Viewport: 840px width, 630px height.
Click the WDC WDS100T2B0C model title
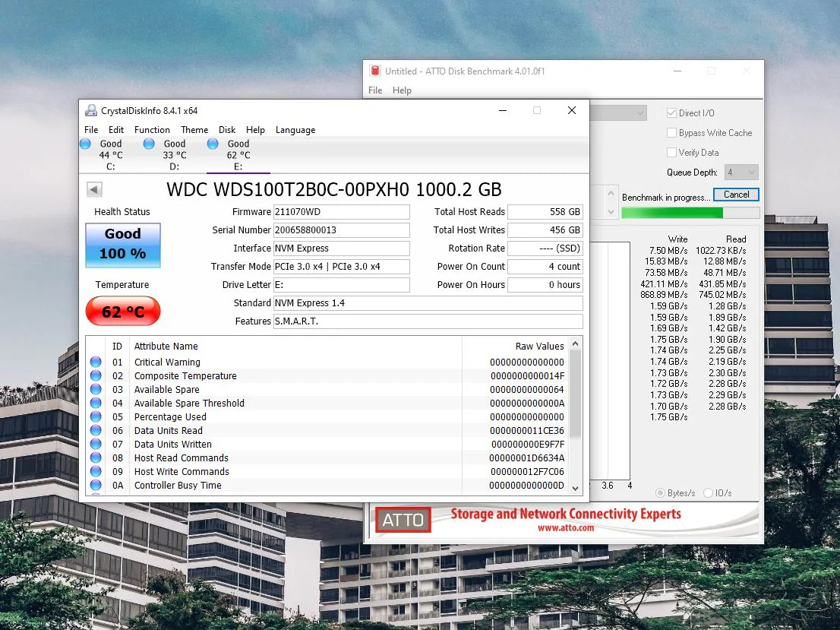pos(333,189)
